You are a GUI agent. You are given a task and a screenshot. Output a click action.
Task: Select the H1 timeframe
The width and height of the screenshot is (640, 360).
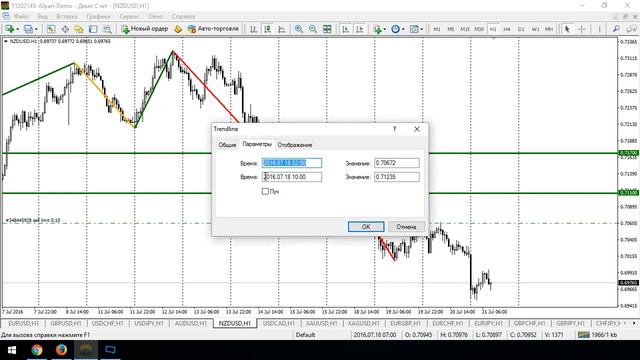coord(493,29)
